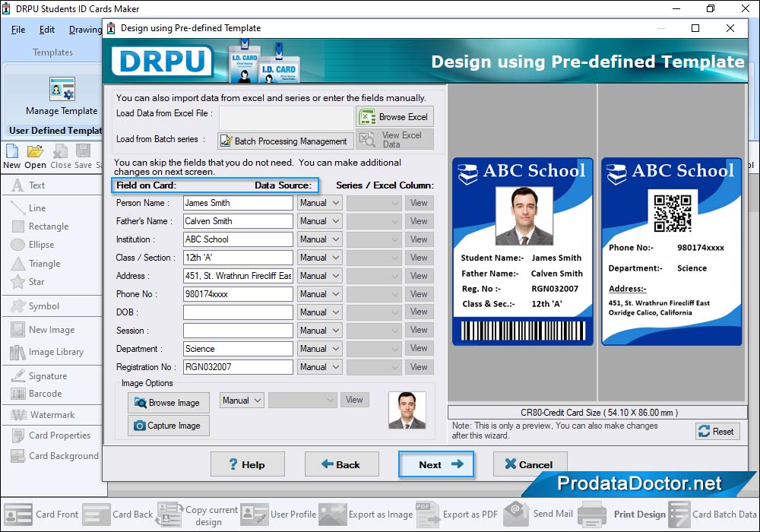Open User Profile
This screenshot has width=760, height=532.
pos(278,514)
